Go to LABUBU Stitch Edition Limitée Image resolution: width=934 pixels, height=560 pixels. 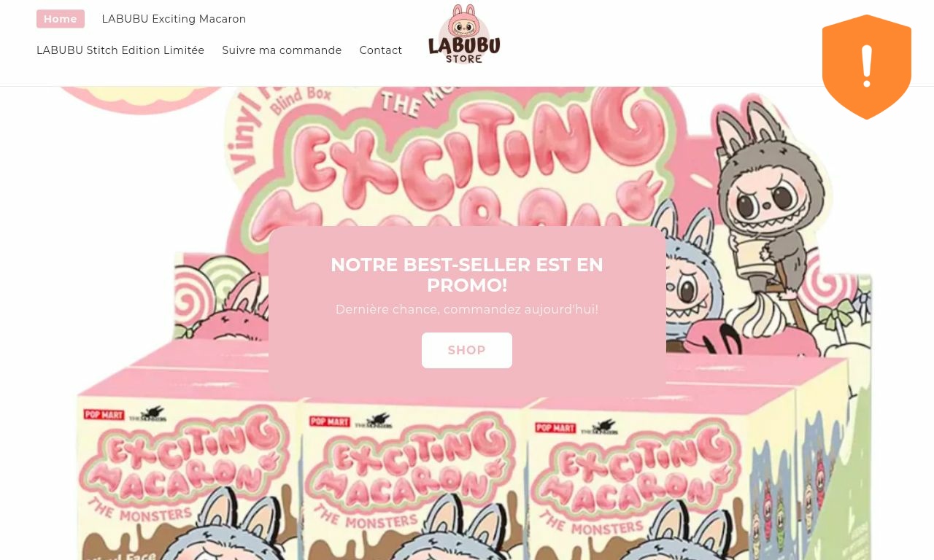pos(120,50)
